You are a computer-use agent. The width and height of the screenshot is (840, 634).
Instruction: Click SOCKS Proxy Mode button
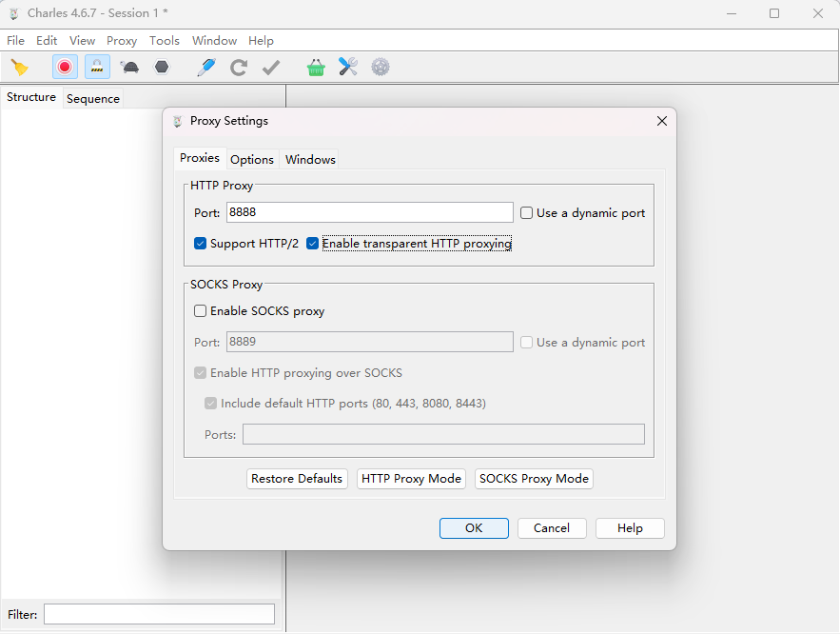[534, 479]
